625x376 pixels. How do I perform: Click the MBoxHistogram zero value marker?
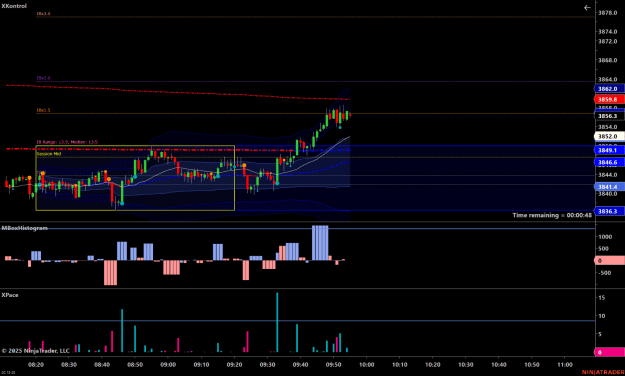(609, 261)
